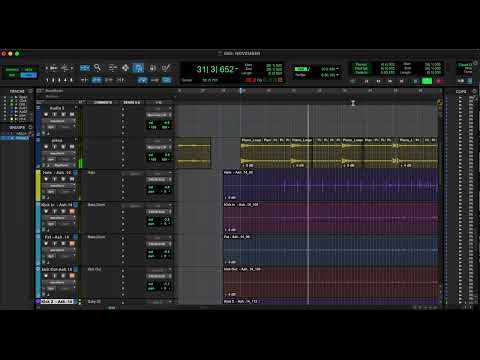Screen dimensions: 480x360
Task: Record-enable the Hats track
Action: (x=46, y=179)
